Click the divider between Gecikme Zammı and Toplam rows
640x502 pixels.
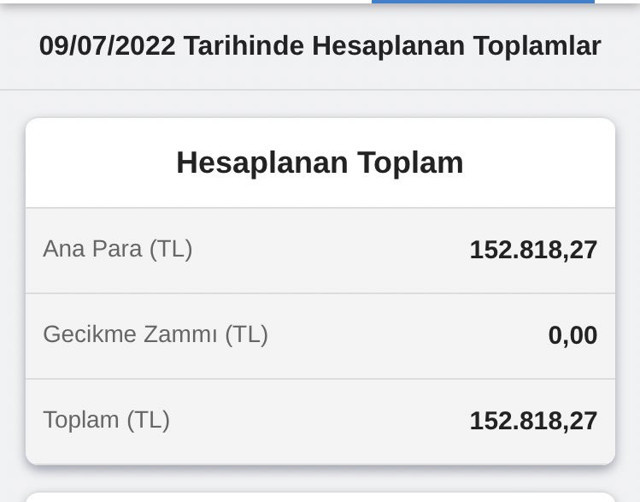tap(320, 379)
